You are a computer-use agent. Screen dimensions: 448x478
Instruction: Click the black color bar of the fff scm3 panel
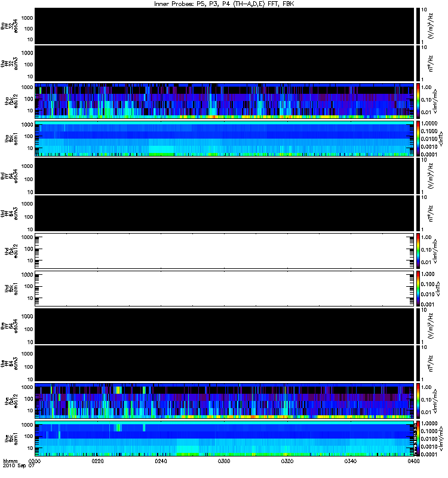(x=418, y=363)
